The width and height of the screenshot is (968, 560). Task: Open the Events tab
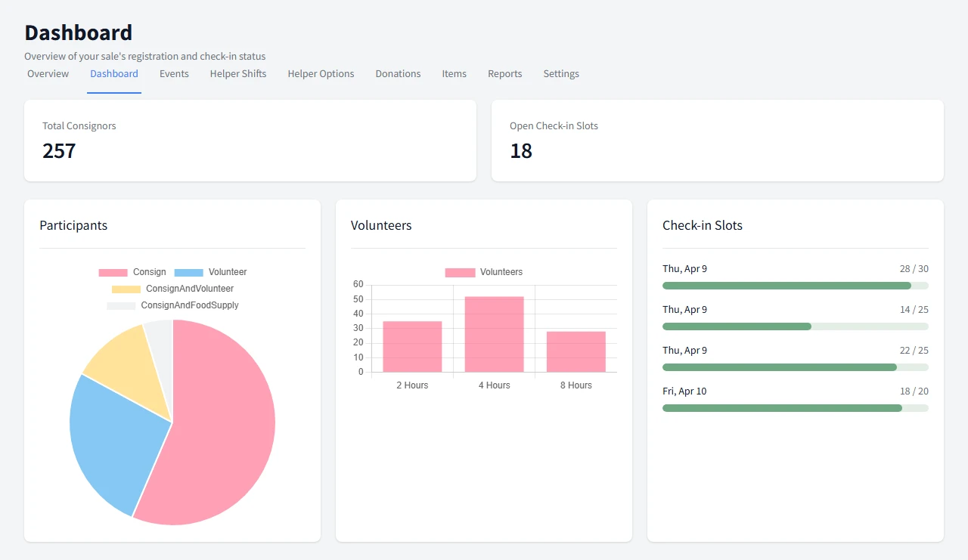click(x=174, y=73)
